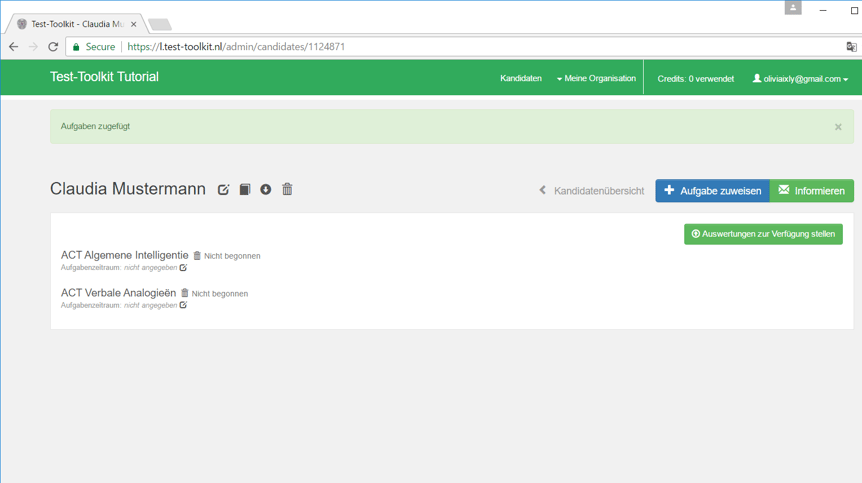This screenshot has width=862, height=483.
Task: Download candidate data via arrow icon
Action: tap(266, 189)
